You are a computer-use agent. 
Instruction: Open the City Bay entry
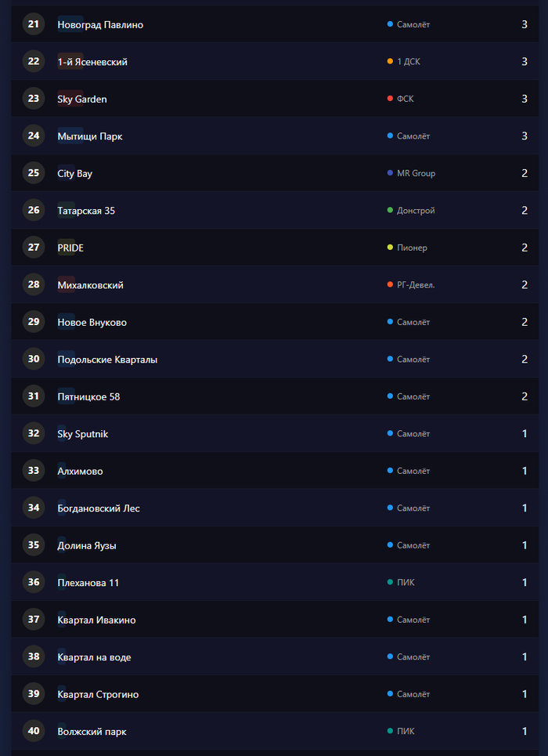75,174
